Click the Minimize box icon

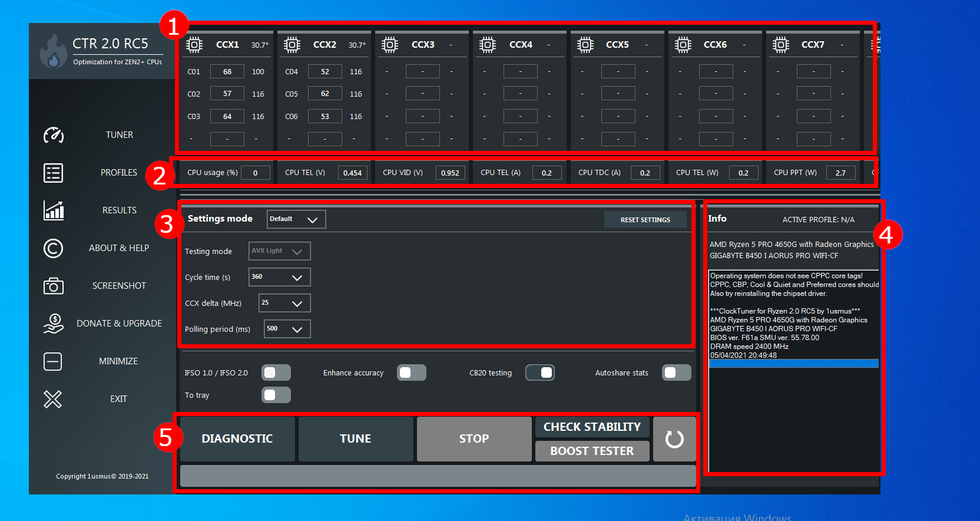click(x=53, y=361)
